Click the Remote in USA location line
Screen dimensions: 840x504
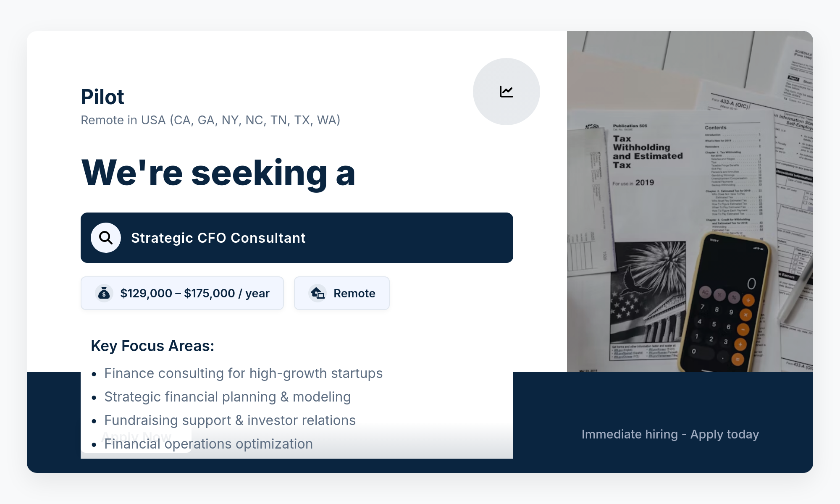(210, 120)
